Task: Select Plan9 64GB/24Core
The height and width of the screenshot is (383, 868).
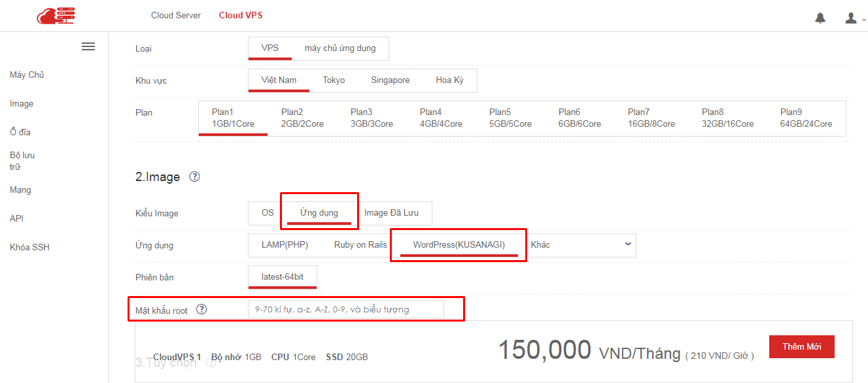Action: pyautogui.click(x=807, y=118)
